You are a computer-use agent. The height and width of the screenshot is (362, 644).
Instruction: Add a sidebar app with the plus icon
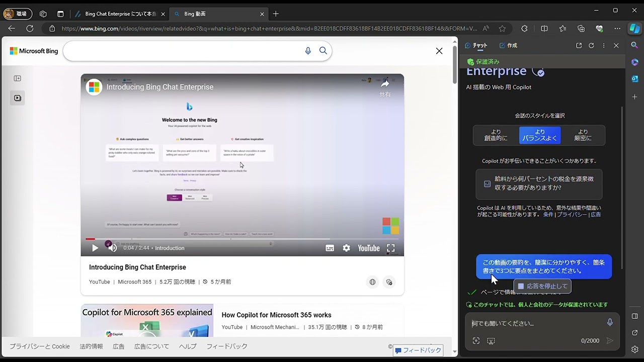pos(634,97)
